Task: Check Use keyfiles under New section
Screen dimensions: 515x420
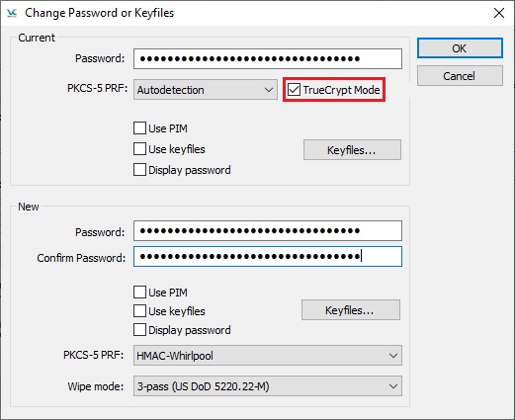Action: coord(139,311)
